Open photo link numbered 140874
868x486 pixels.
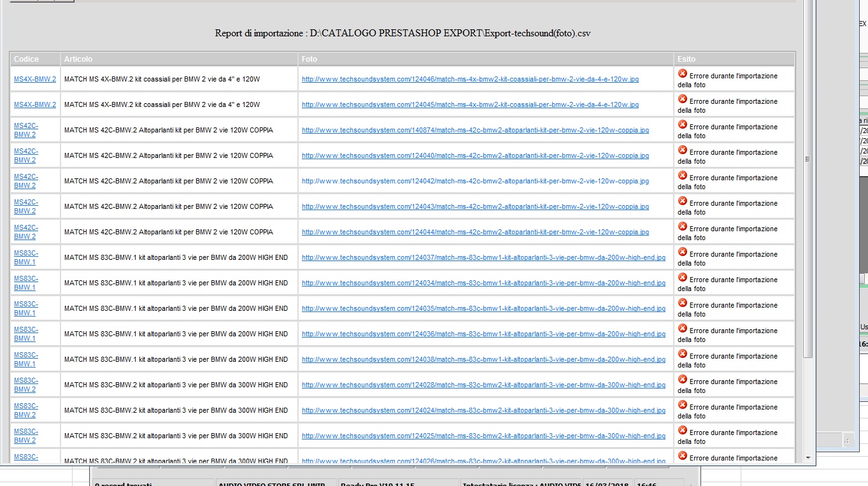click(x=475, y=131)
